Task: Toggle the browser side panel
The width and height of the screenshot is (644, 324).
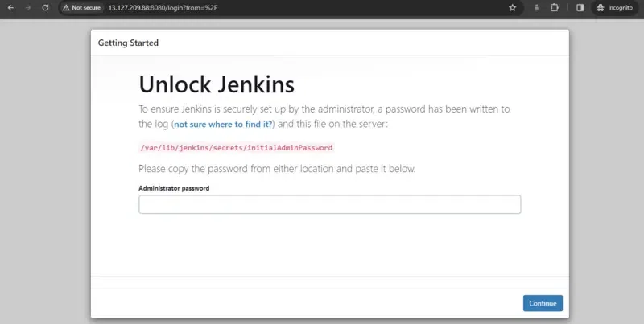Action: point(580,7)
